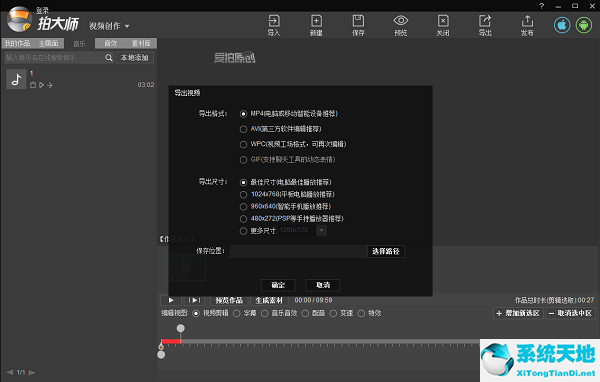
Task: Go to previous page arrow beside 1/1
Action: tap(10, 372)
